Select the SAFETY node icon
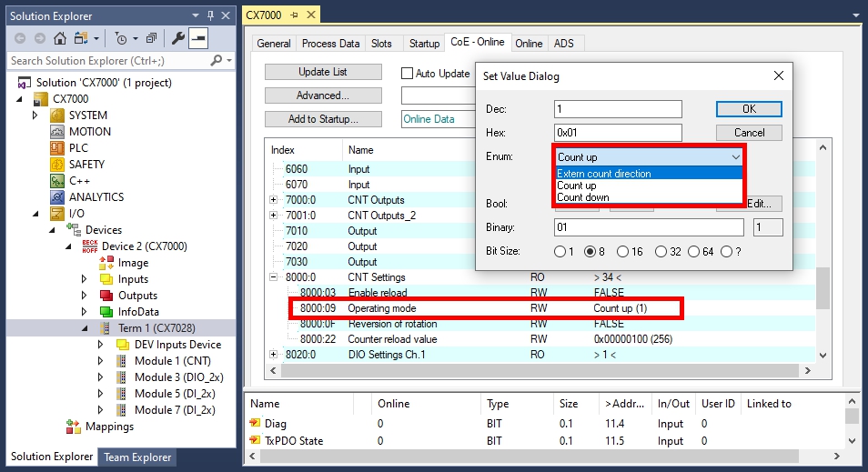868x472 pixels. point(57,165)
